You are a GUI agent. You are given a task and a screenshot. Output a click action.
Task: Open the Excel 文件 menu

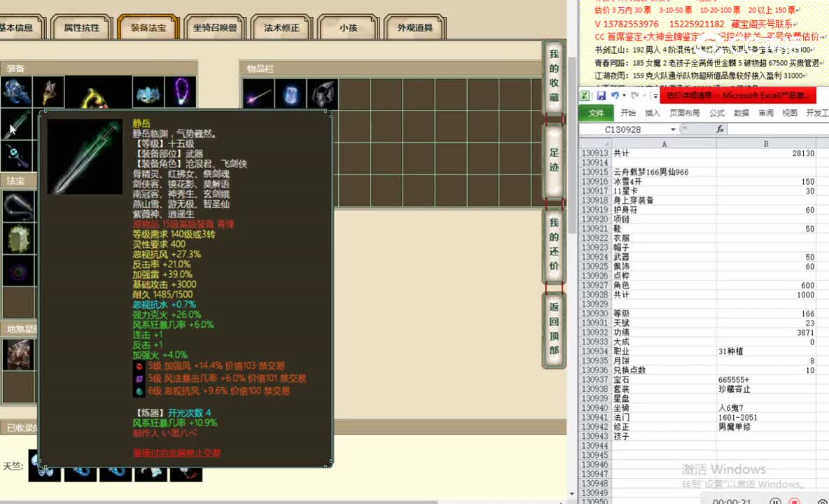click(597, 113)
